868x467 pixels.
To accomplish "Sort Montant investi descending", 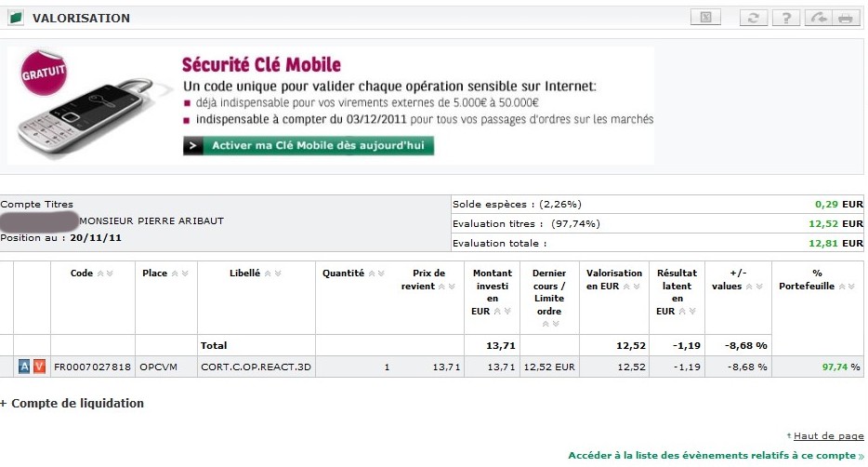I will [507, 312].
